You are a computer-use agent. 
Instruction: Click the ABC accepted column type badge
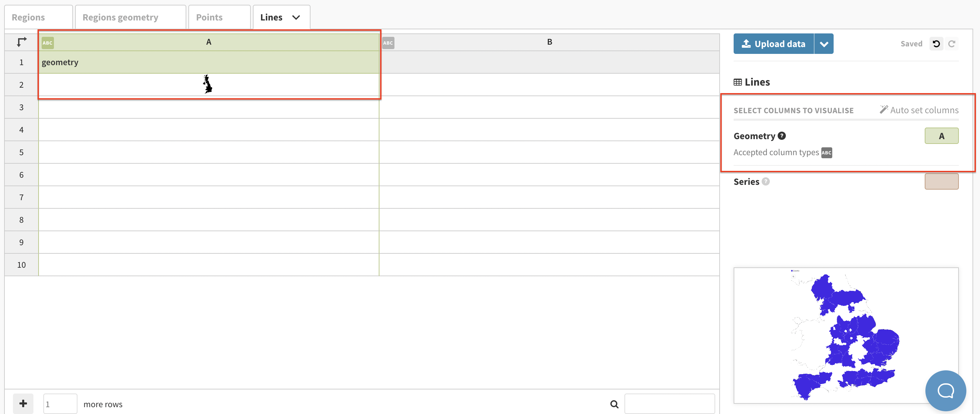[x=827, y=152]
